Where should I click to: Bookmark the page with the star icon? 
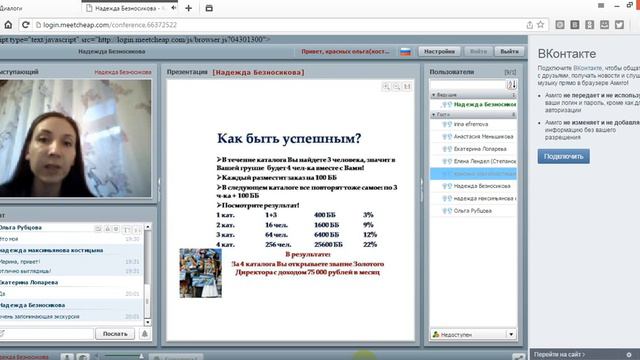[x=541, y=24]
